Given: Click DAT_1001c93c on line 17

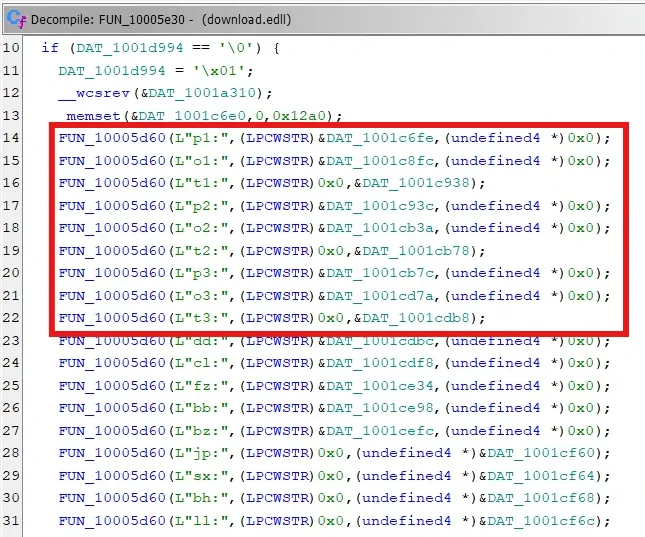Looking at the screenshot, I should tap(380, 206).
